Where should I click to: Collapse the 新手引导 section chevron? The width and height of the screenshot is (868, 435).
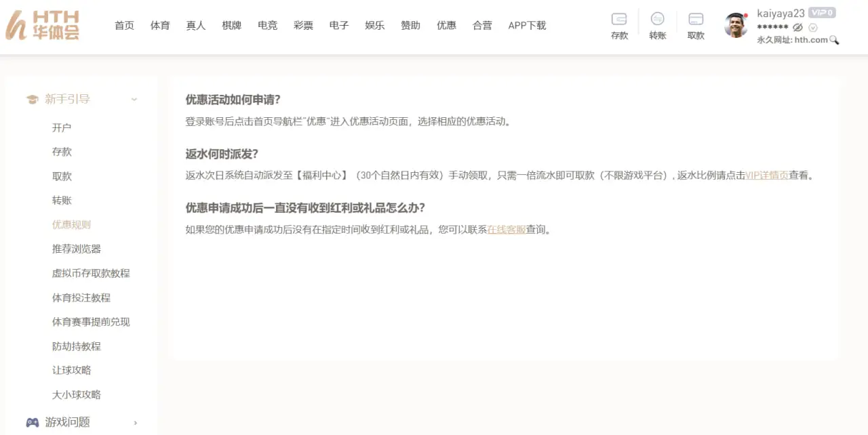134,100
